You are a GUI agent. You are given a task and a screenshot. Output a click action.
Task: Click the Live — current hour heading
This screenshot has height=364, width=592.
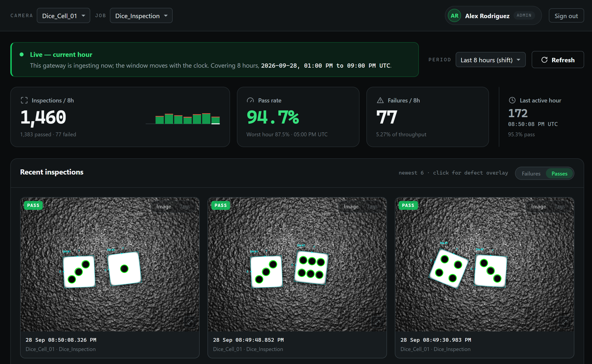[x=61, y=54]
